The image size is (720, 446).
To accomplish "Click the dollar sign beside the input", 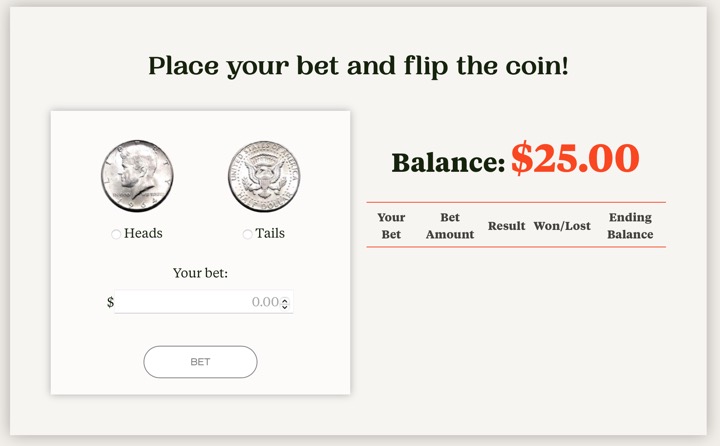I will coord(110,302).
